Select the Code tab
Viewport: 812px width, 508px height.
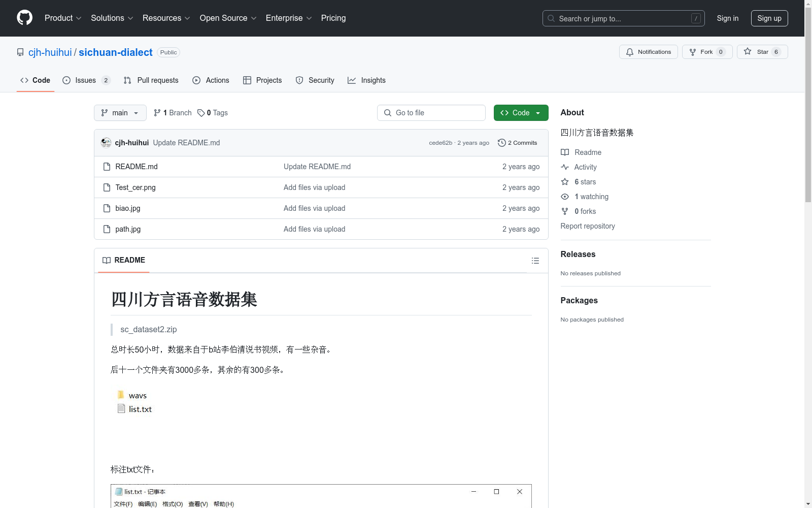[35, 80]
